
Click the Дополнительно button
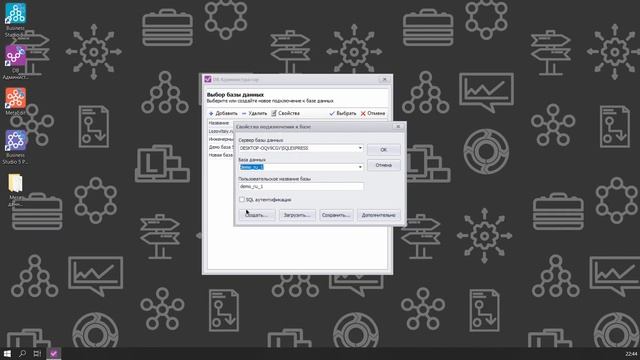tap(378, 215)
